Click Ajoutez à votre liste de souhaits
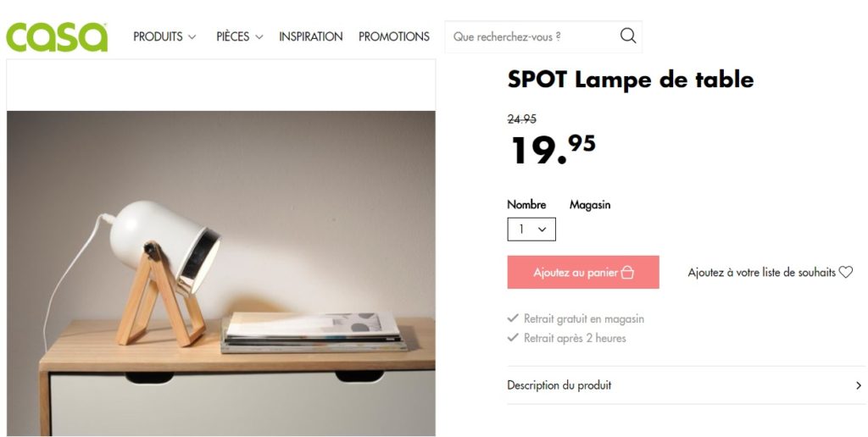 pyautogui.click(x=762, y=272)
